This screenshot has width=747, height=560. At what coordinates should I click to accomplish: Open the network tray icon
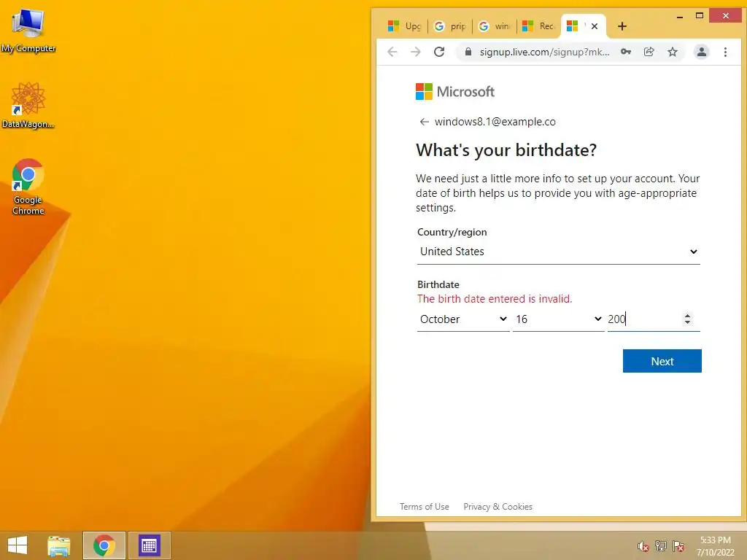click(x=661, y=546)
